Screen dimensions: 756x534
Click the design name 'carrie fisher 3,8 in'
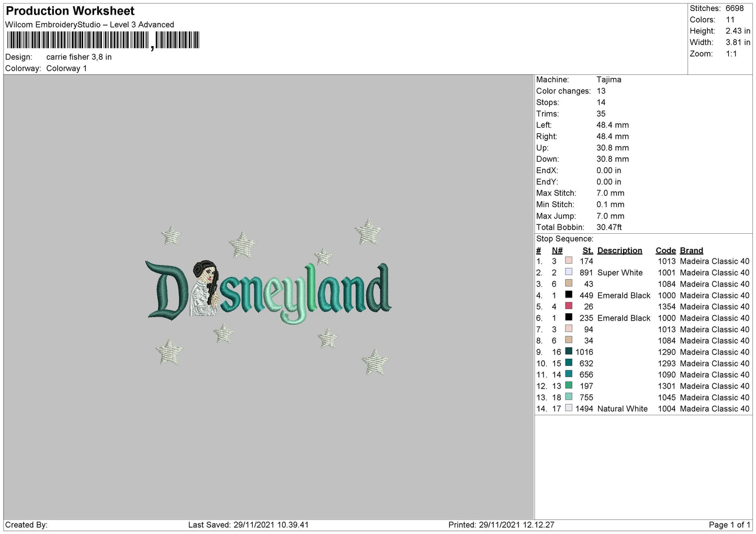(x=79, y=57)
